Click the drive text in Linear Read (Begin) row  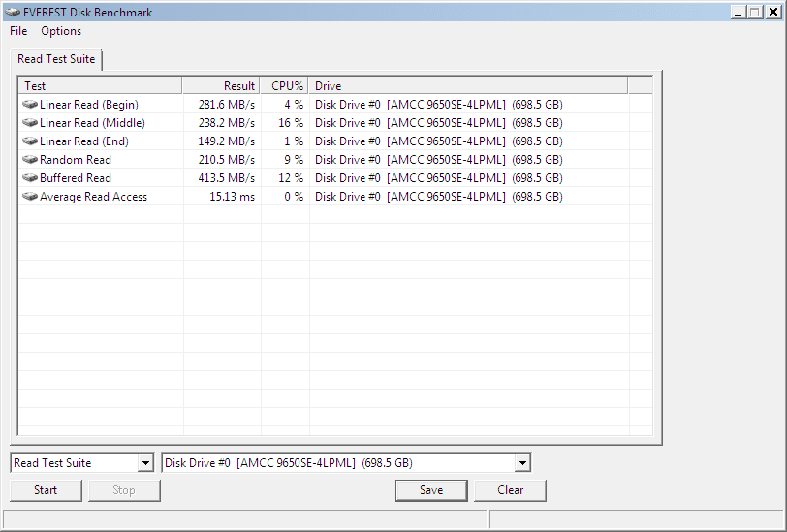point(439,105)
